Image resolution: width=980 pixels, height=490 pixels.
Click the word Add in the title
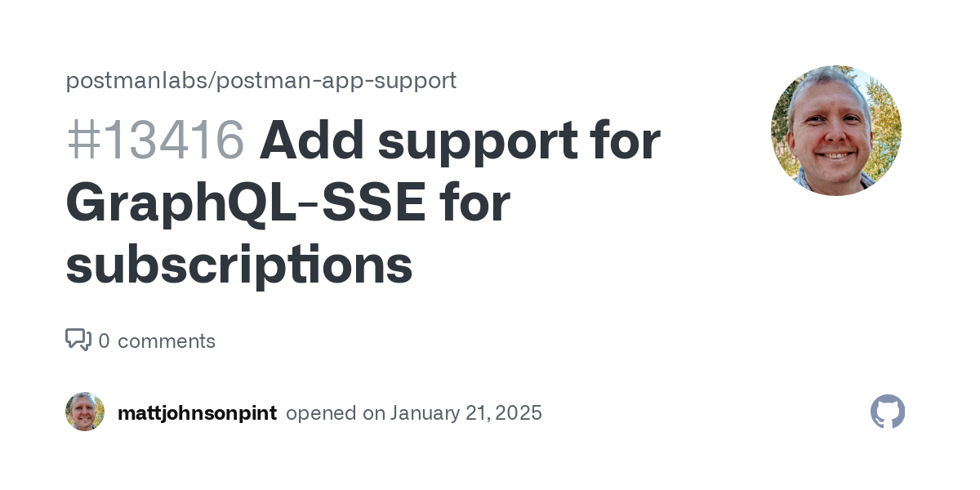311,140
